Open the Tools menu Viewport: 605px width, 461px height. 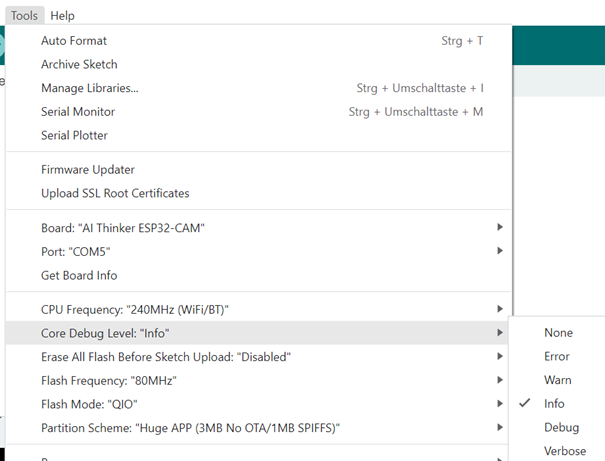click(24, 15)
